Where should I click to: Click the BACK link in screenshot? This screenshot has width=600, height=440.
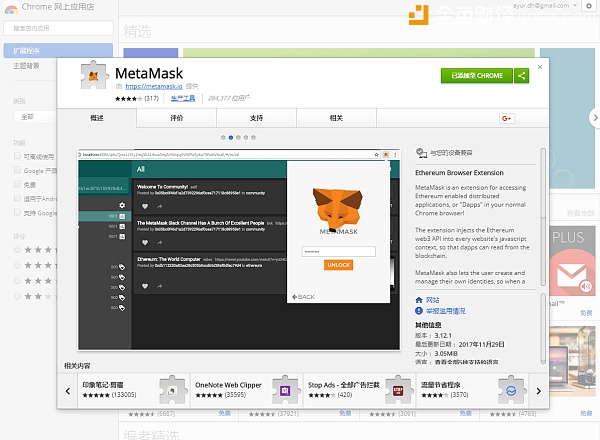303,297
